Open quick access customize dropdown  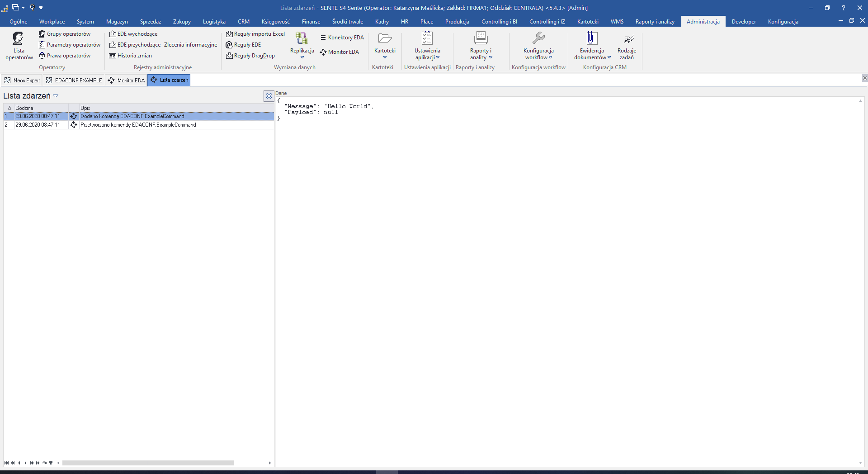click(41, 8)
